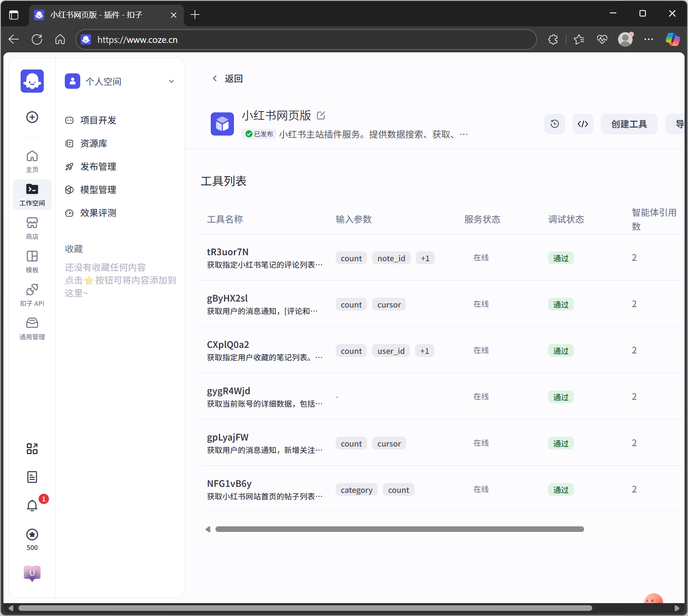
Task: Open 商店 store icon
Action: (x=32, y=228)
